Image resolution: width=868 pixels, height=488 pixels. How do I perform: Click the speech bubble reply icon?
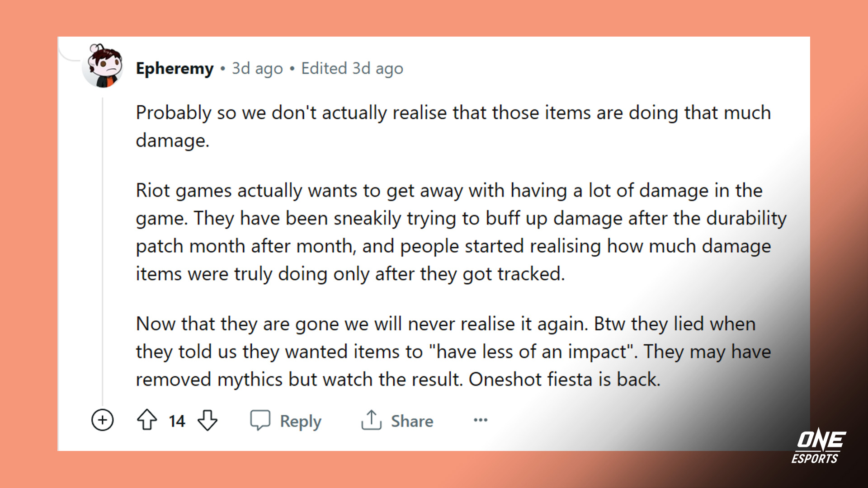[x=260, y=420]
